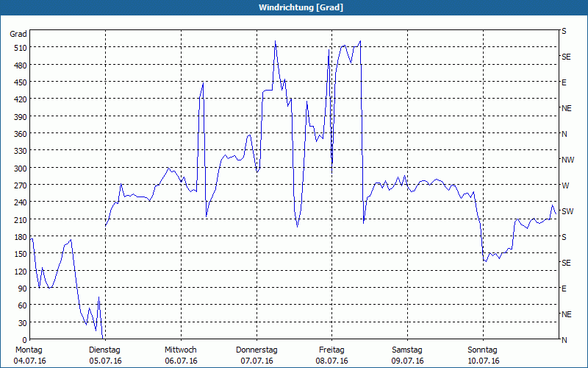588x368 pixels.
Task: Select the Samstag 09.07.16 date label
Action: click(x=407, y=355)
